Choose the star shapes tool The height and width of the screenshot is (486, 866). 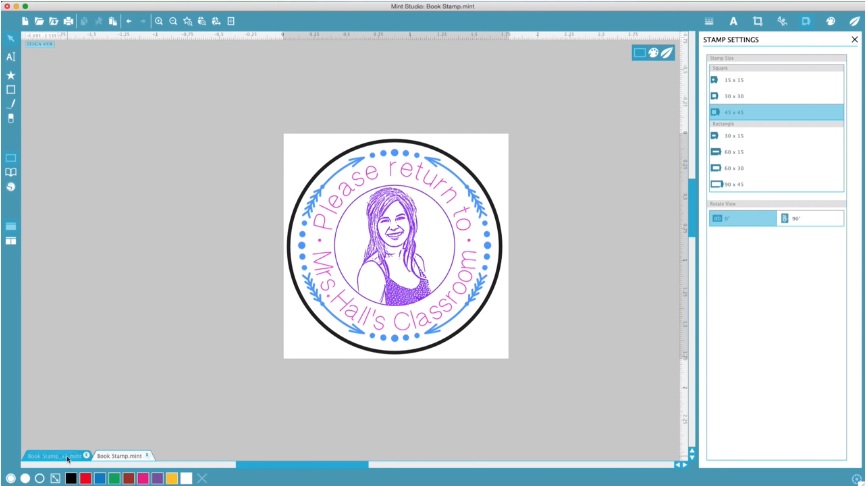click(x=11, y=75)
